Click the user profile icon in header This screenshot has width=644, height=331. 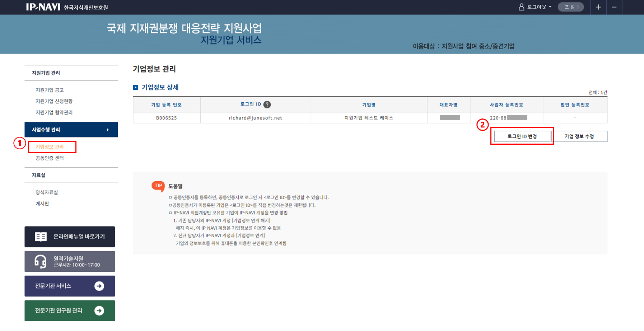point(521,7)
